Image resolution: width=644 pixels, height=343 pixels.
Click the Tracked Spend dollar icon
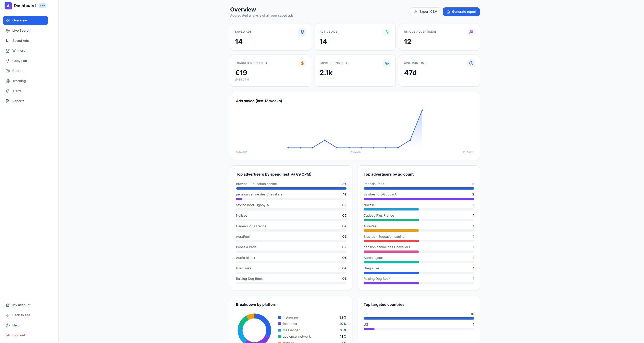[302, 63]
